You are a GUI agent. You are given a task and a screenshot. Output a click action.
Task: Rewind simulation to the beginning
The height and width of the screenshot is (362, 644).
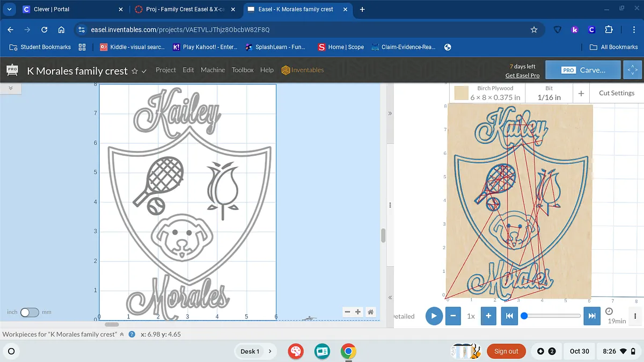click(509, 316)
